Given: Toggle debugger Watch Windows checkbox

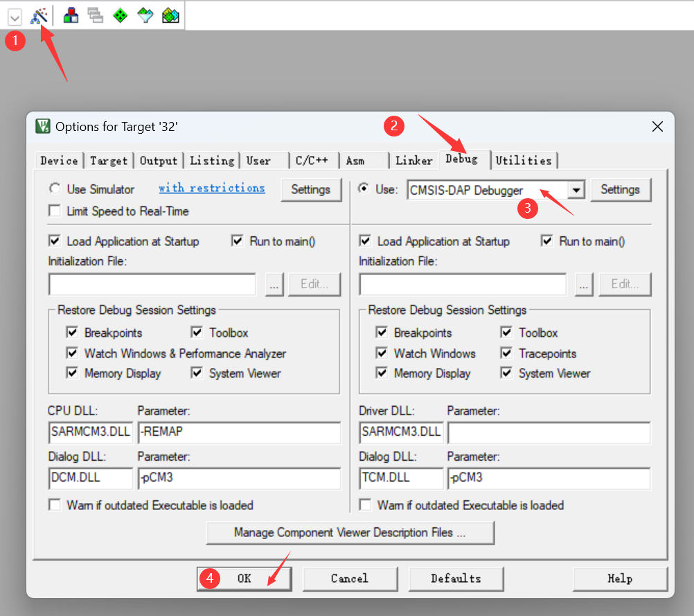Looking at the screenshot, I should 382,353.
